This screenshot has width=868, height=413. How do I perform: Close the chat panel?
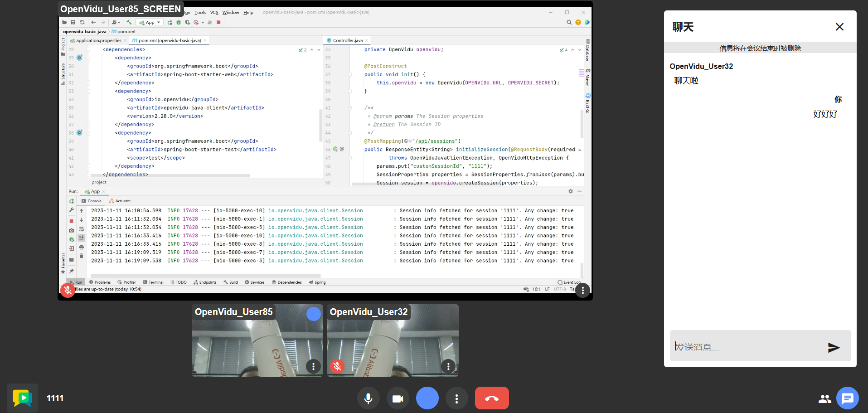pyautogui.click(x=839, y=27)
